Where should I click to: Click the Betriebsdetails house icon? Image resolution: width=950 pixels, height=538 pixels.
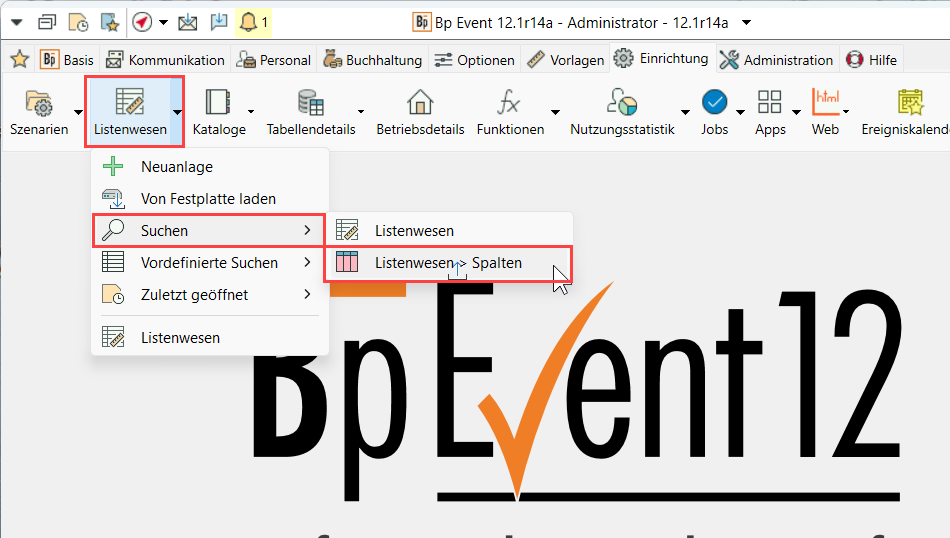pos(420,103)
